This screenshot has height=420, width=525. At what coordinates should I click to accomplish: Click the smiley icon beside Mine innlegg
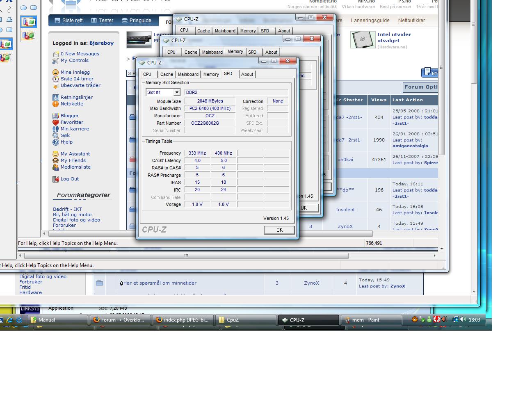(56, 72)
